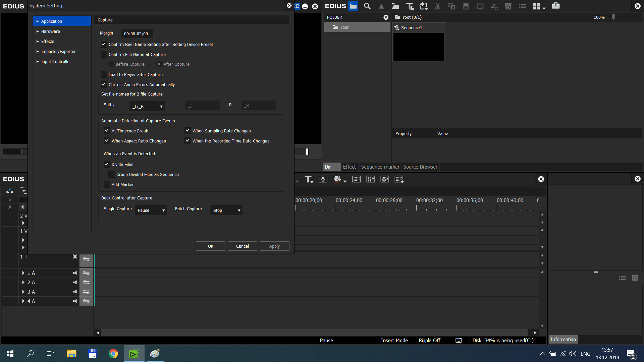Image resolution: width=644 pixels, height=362 pixels.
Task: Check the Add Marker checkbox
Action: 107,184
